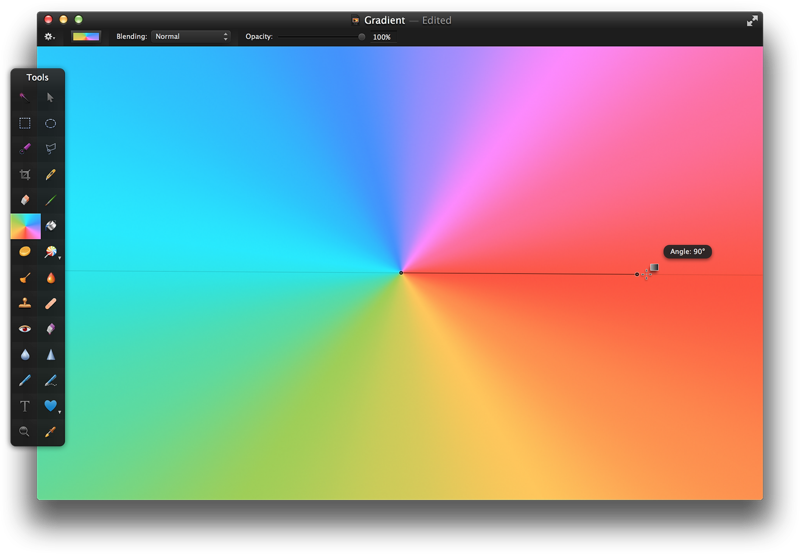800x554 pixels.
Task: Pick the Pen tool
Action: pos(24,380)
